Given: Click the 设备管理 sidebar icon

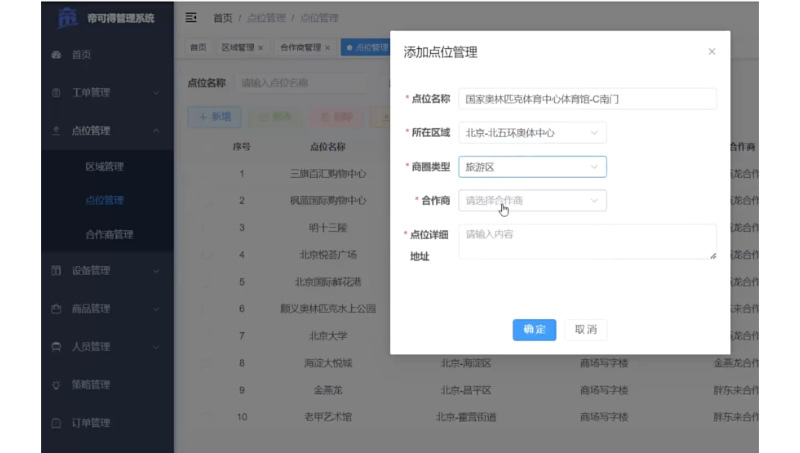Looking at the screenshot, I should [x=56, y=270].
